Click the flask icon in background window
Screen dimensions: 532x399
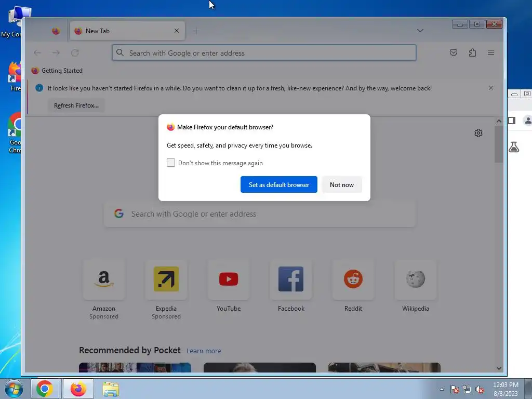(x=514, y=147)
